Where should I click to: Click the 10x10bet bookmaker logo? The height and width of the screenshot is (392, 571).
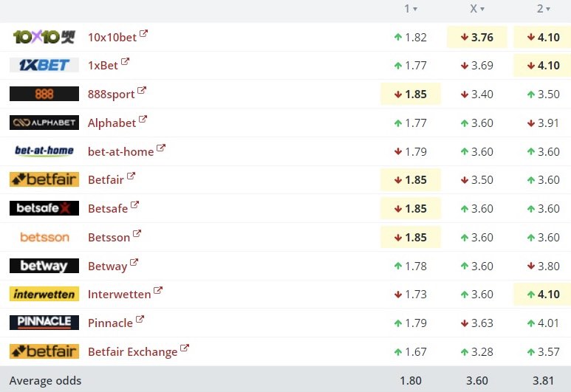coord(44,37)
